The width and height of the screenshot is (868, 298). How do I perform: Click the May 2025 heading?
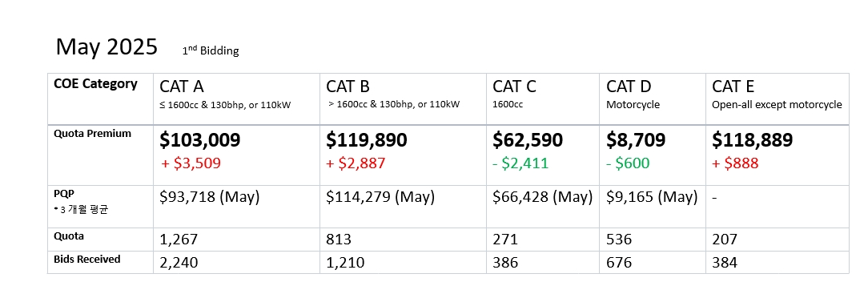tap(106, 46)
